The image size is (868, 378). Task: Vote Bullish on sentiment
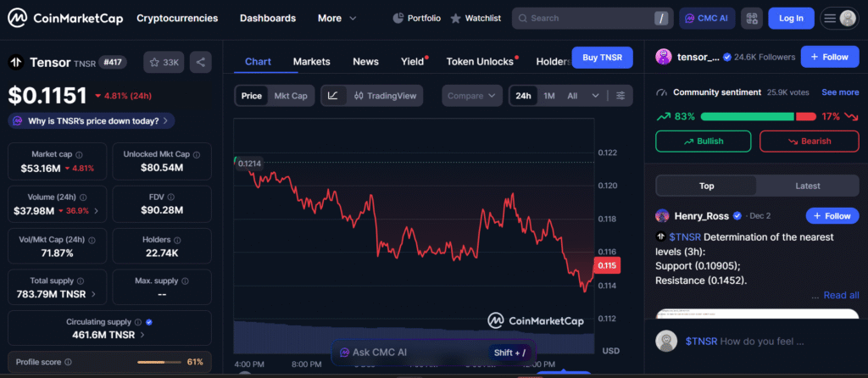click(x=703, y=142)
